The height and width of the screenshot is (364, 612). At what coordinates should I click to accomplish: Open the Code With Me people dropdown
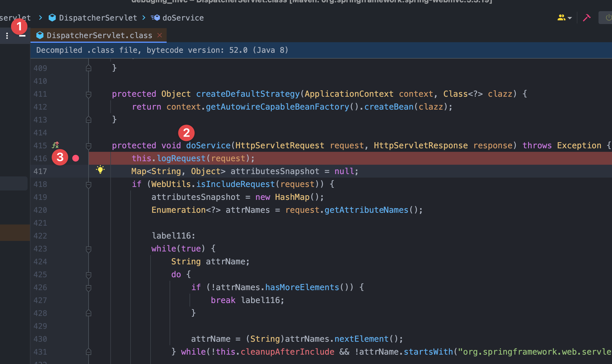(x=564, y=18)
